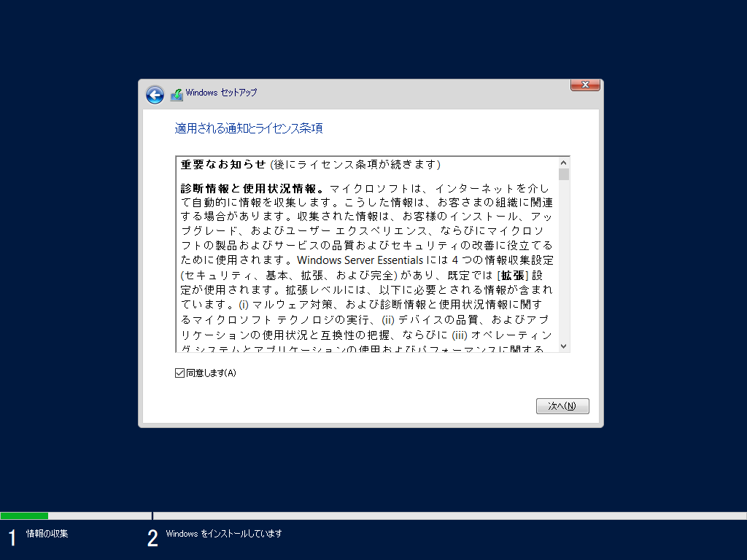Click the 次へ(N) button
This screenshot has height=560, width=747.
562,405
